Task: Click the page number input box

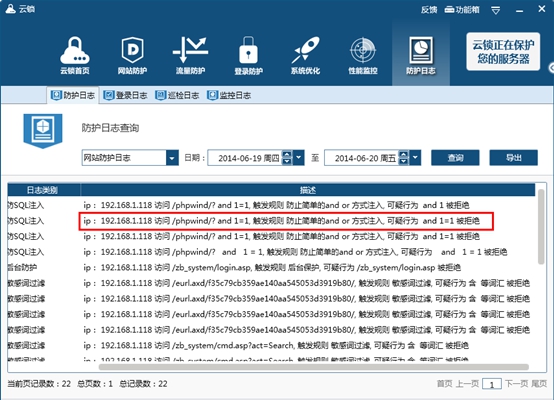Action: pos(492,384)
